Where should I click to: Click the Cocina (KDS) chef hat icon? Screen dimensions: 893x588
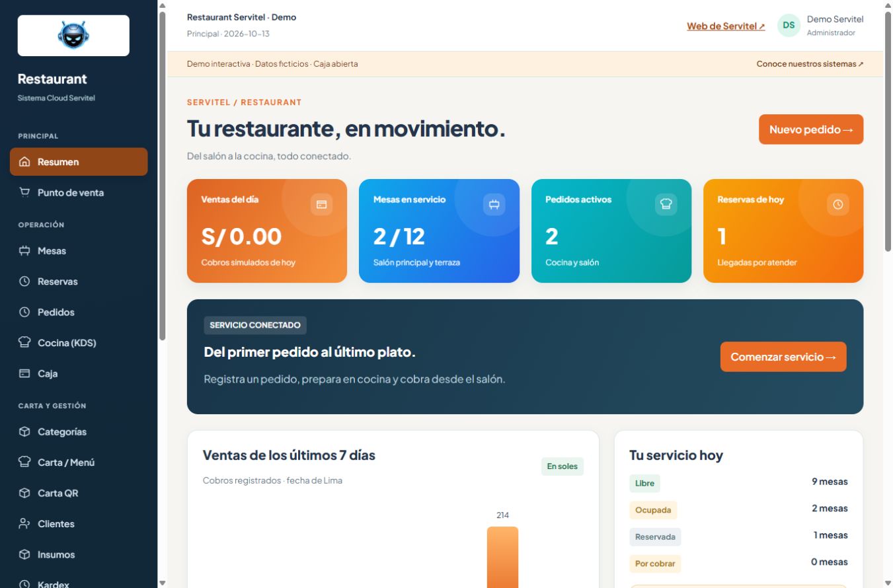pyautogui.click(x=25, y=343)
